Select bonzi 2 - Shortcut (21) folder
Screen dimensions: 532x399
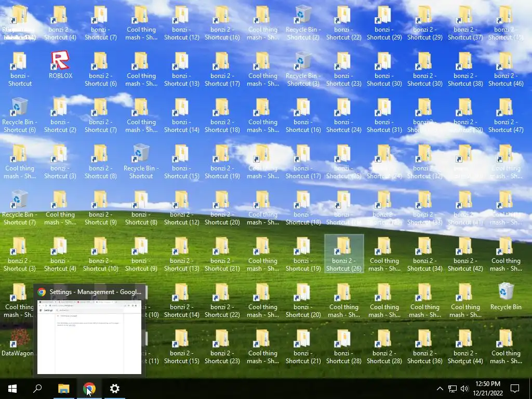[x=222, y=254]
